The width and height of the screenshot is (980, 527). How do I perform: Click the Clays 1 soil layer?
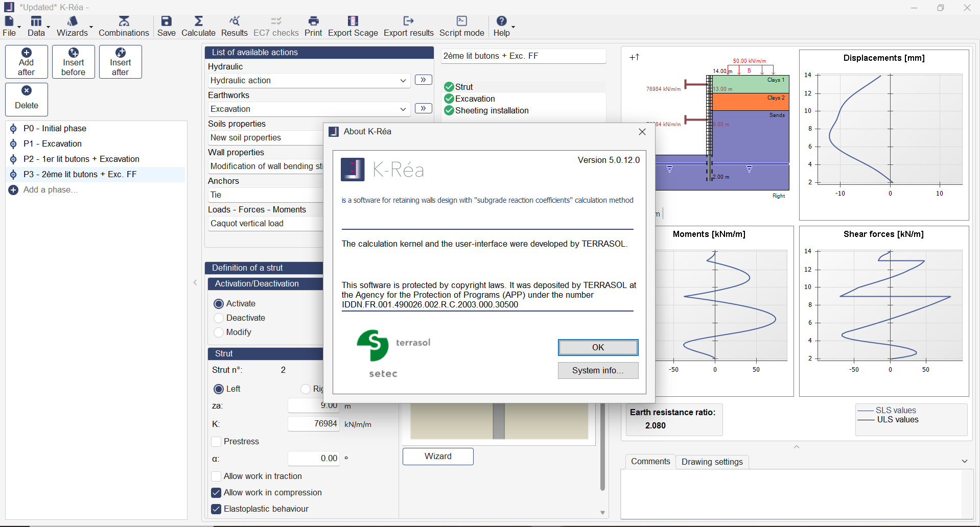point(751,84)
